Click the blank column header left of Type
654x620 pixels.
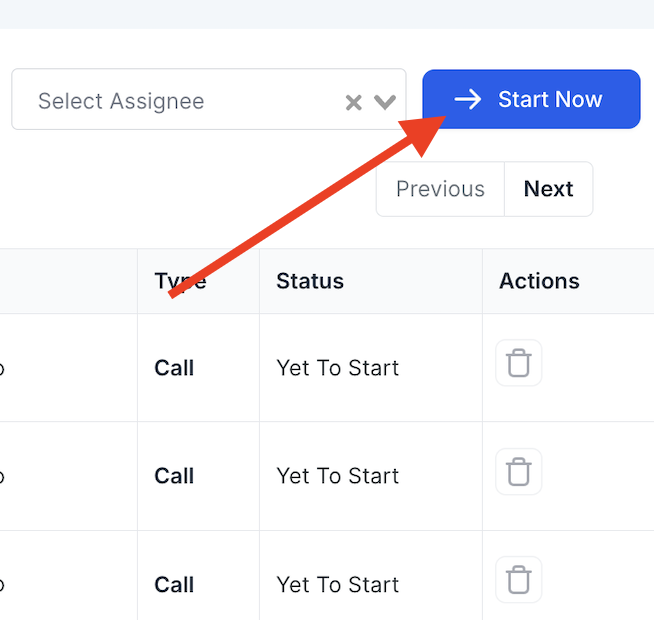[x=68, y=281]
